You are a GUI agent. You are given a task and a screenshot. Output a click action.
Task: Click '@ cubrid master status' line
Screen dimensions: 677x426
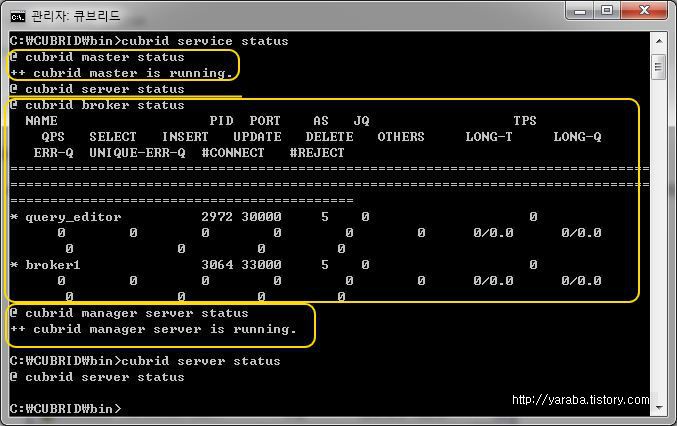coord(98,57)
